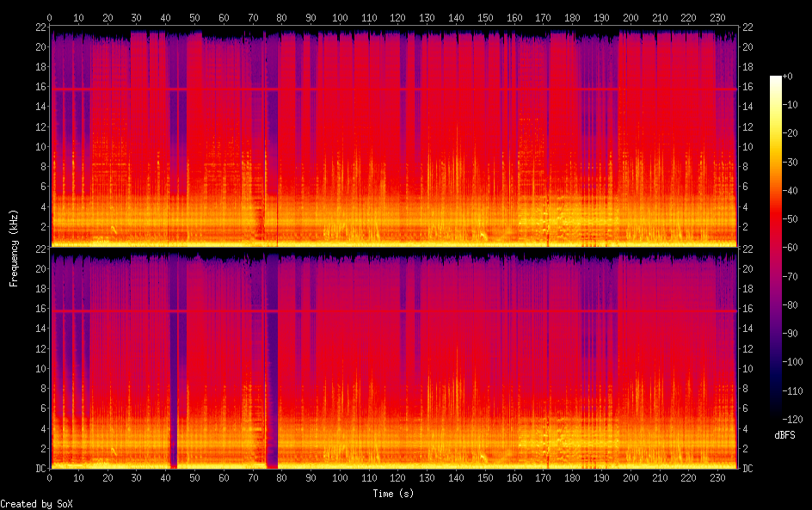
Task: Click "50" on the bottom time axis
Action: click(x=194, y=478)
